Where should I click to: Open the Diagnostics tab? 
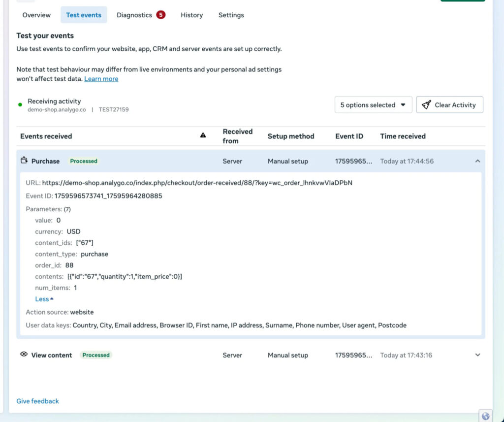click(134, 15)
